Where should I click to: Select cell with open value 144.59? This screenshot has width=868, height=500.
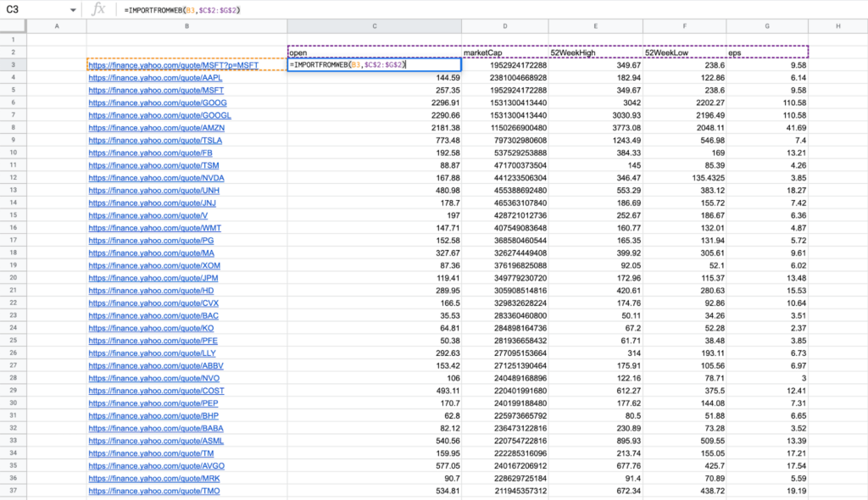click(374, 78)
